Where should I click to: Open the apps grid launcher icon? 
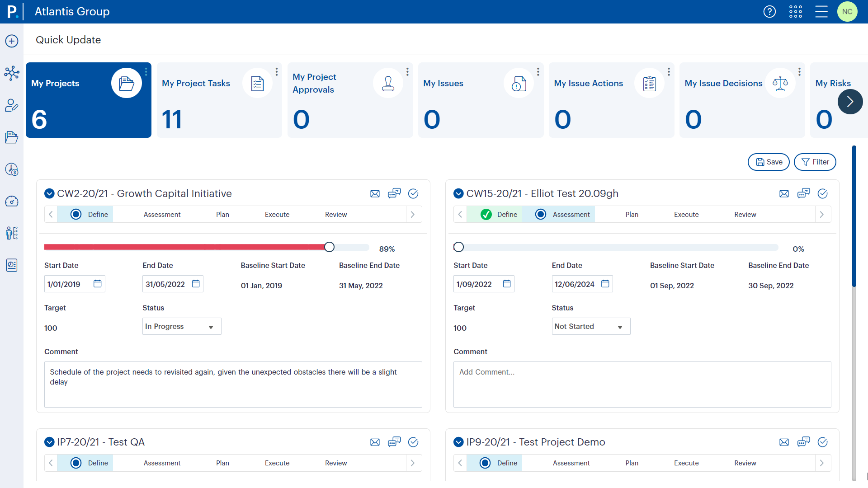[796, 12]
